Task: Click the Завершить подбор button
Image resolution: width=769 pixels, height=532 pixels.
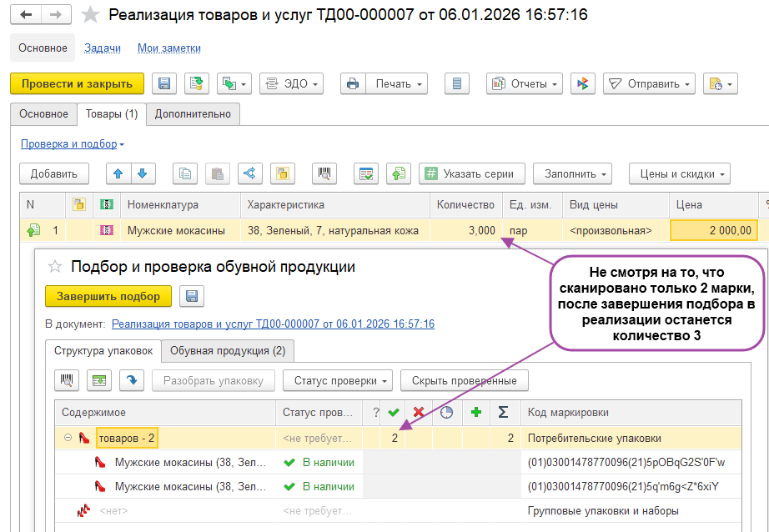Action: (108, 296)
